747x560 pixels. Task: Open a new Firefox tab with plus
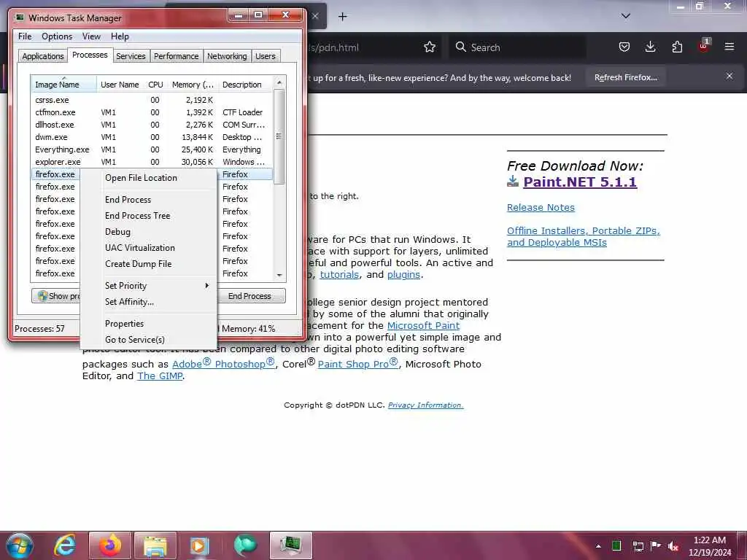343,17
